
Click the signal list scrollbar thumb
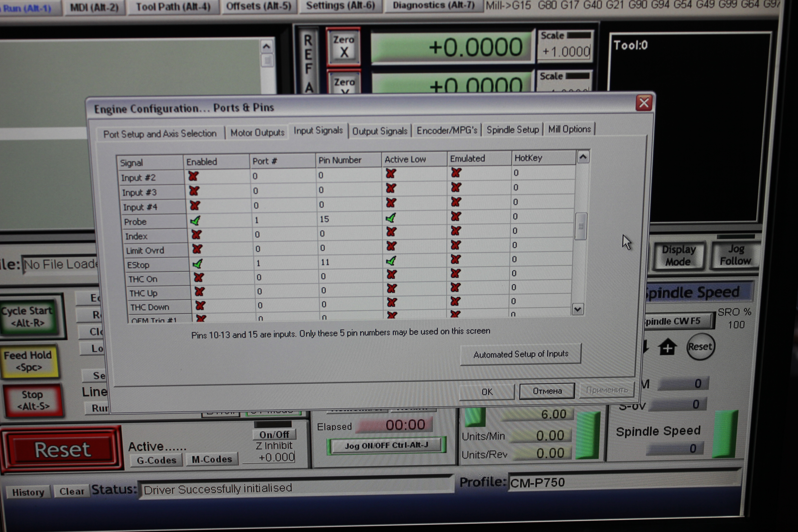(580, 226)
